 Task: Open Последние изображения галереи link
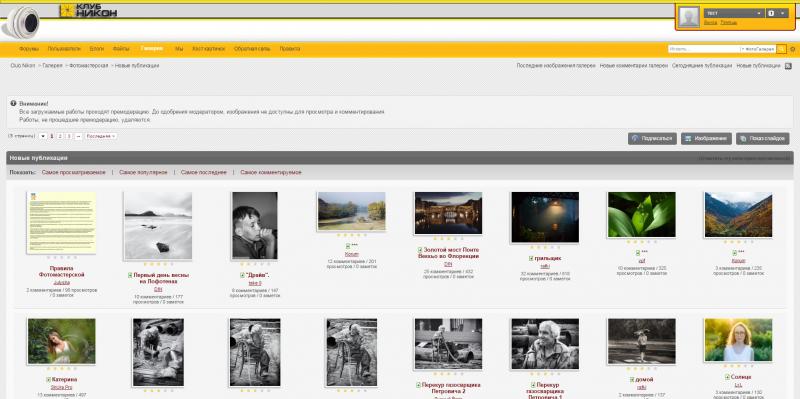coord(556,66)
